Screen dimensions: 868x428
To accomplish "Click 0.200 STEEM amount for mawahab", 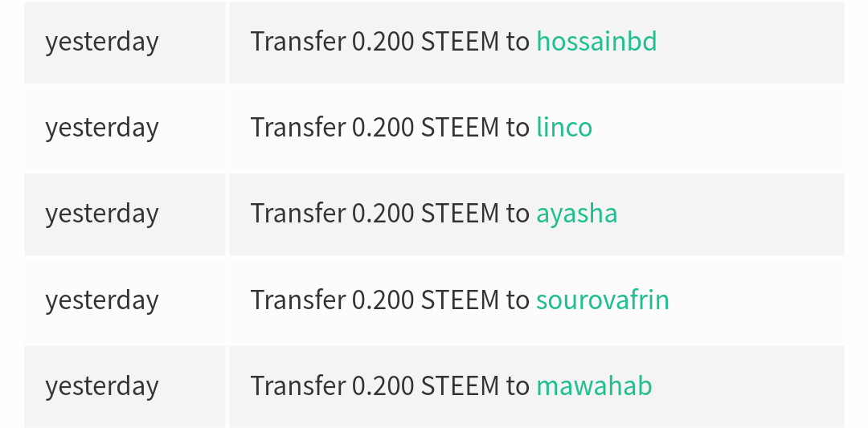I will coord(425,385).
